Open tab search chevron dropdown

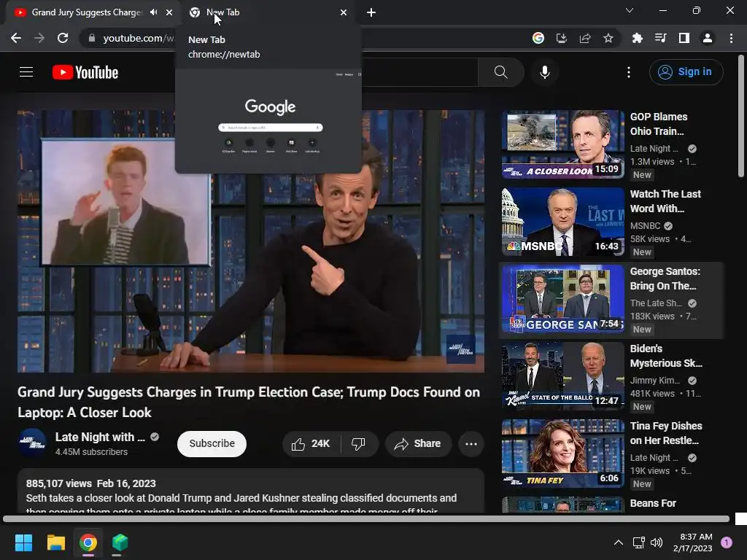click(630, 10)
